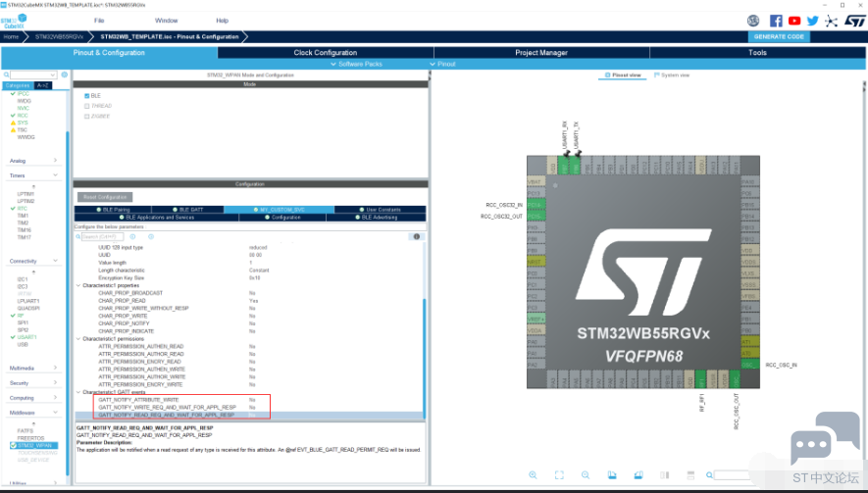This screenshot has width=868, height=493.
Task: Open the category settings gear icon
Action: click(x=64, y=74)
